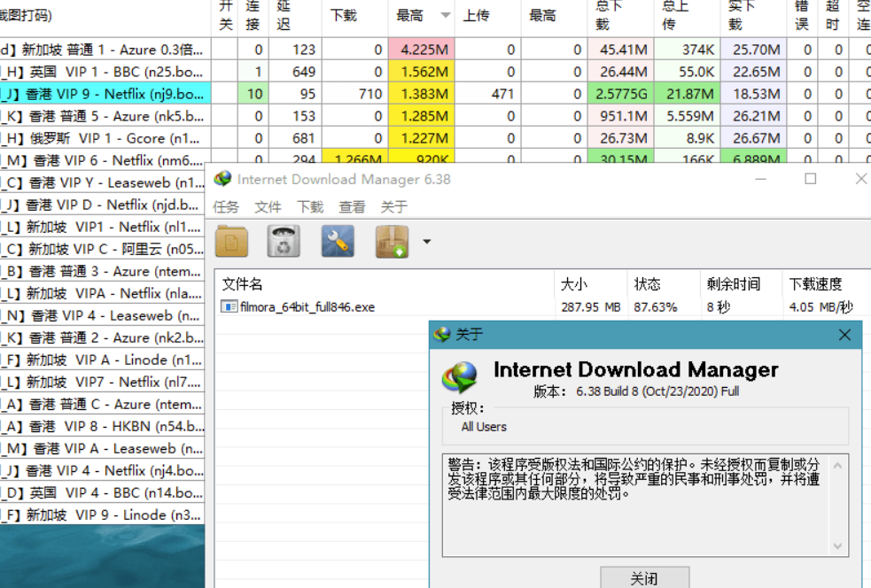The width and height of the screenshot is (871, 588).
Task: Select 香港 VIP 4 - Netflix server row
Action: (102, 471)
